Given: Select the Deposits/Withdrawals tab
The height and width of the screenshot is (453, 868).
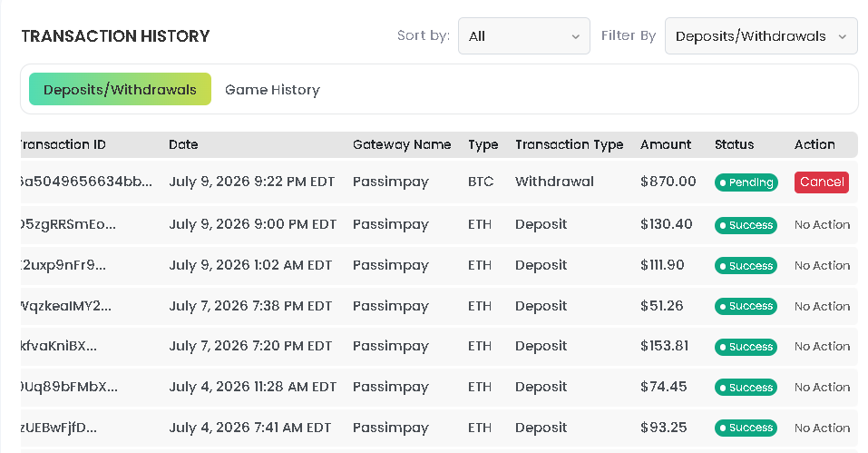Looking at the screenshot, I should [x=120, y=89].
